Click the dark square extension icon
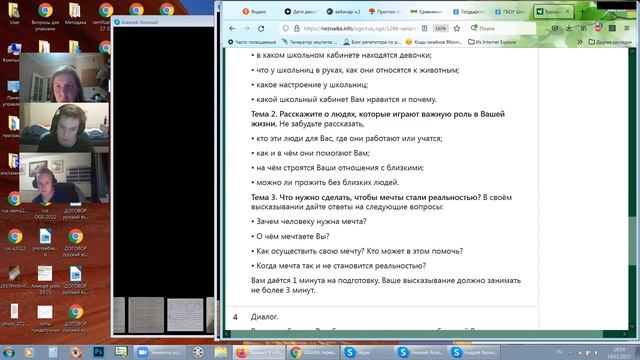This screenshot has width=640, height=360. click(x=612, y=28)
